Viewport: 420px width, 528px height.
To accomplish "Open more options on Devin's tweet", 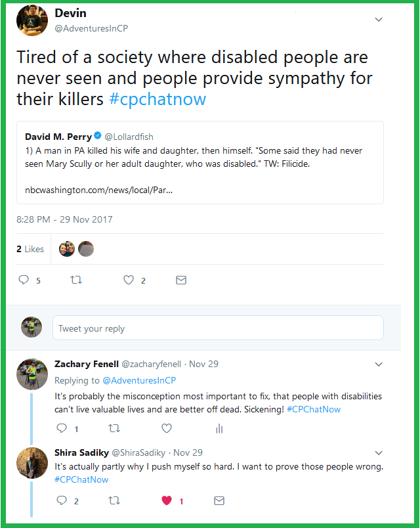I will 379,20.
